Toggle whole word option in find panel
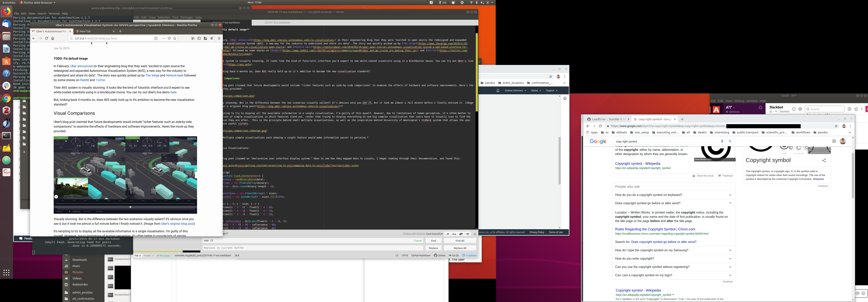Screen dimensions: 868x302 pyautogui.click(x=468, y=234)
